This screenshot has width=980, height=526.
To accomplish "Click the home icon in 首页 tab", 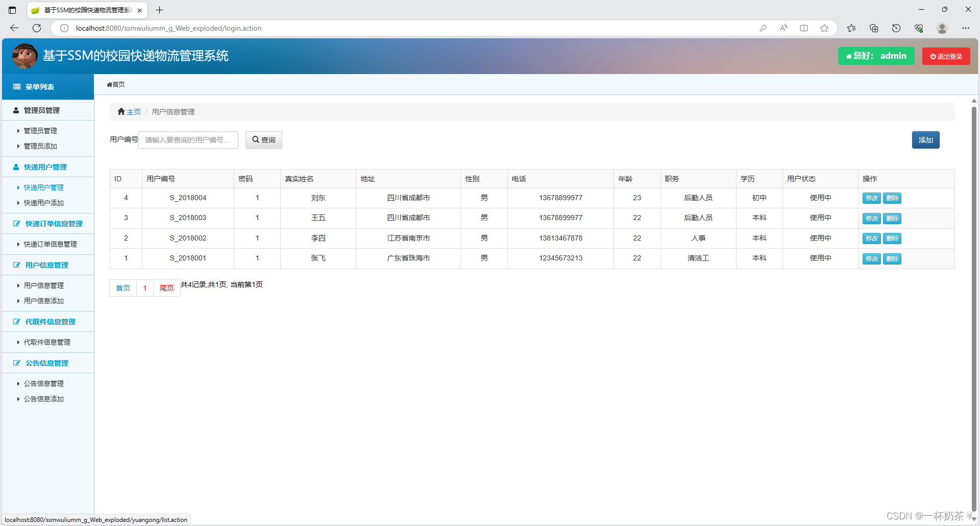I will (x=109, y=85).
